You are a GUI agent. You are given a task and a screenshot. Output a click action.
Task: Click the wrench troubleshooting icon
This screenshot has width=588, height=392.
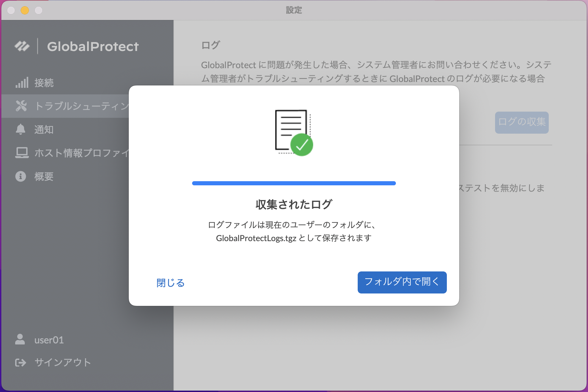21,106
